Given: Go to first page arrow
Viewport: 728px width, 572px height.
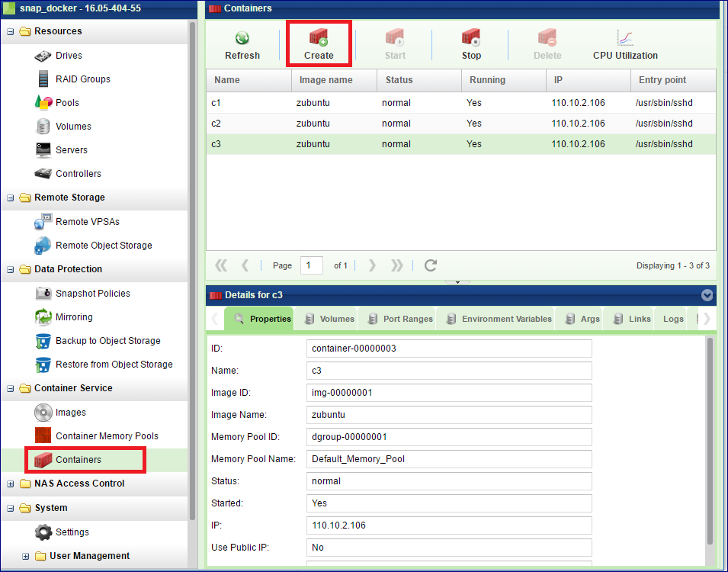Looking at the screenshot, I should (x=221, y=265).
